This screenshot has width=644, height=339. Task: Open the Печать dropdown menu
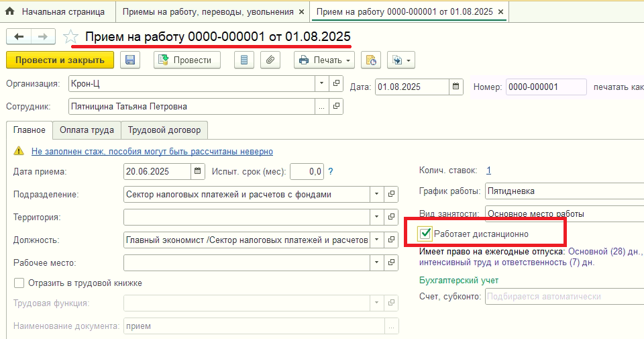[324, 60]
